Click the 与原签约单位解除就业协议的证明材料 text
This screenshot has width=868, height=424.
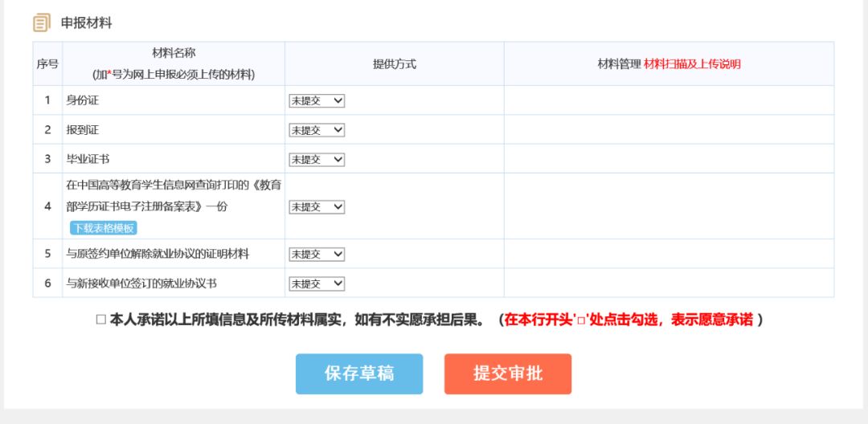tap(158, 255)
